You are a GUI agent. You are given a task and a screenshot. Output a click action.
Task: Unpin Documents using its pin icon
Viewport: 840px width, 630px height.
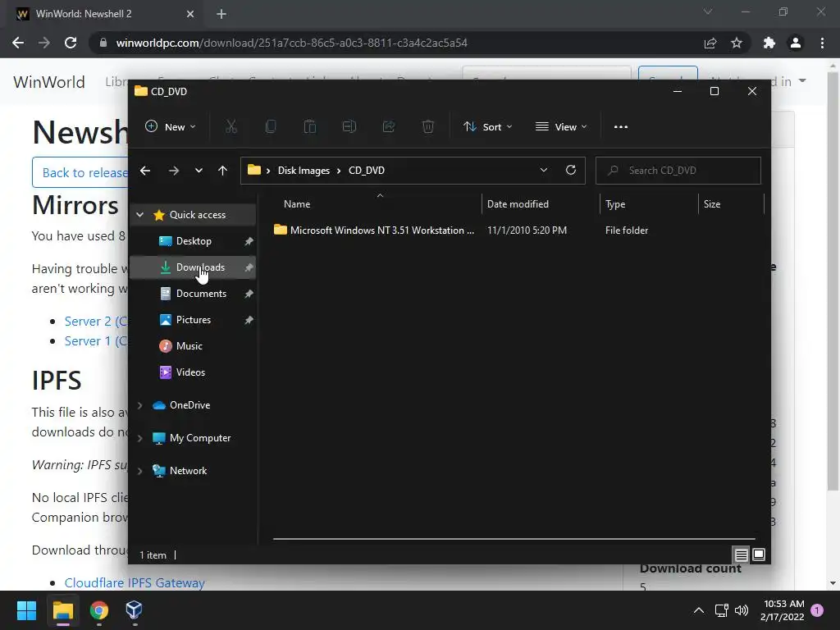[249, 294]
